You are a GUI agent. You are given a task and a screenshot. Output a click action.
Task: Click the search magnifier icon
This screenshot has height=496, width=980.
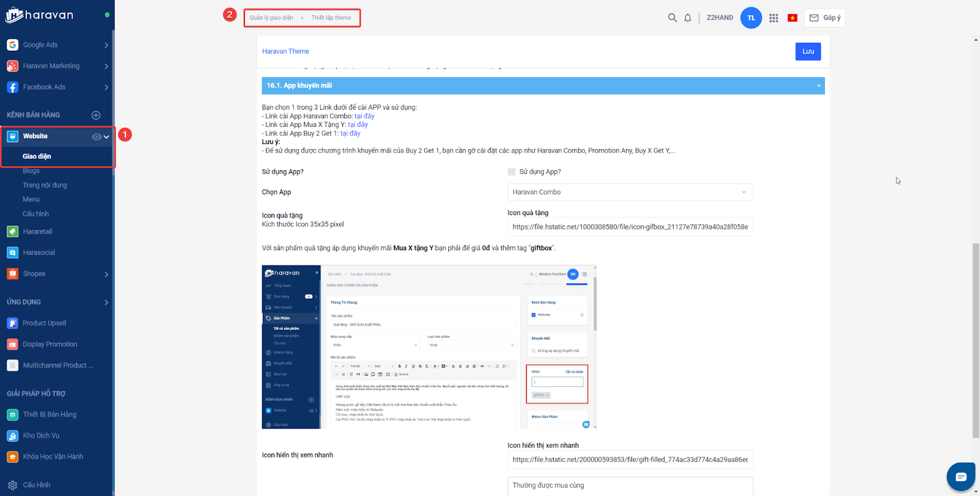[x=672, y=18]
